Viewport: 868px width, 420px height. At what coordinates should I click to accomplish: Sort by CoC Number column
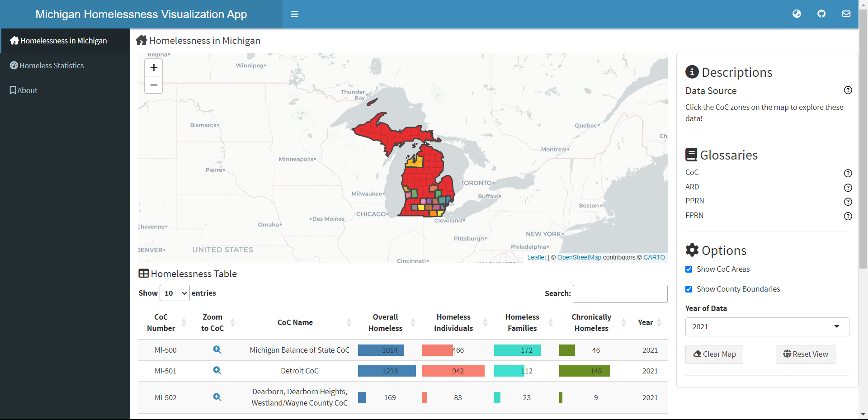165,322
